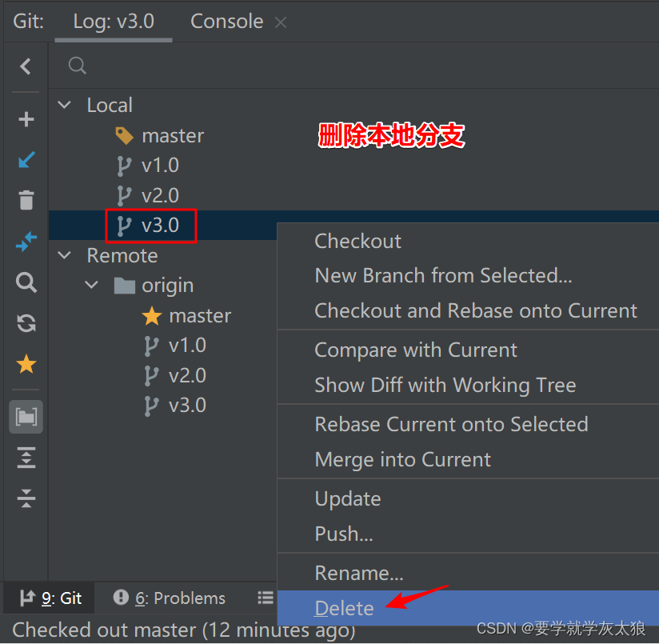Open the 6: Problems tool window button

(169, 598)
